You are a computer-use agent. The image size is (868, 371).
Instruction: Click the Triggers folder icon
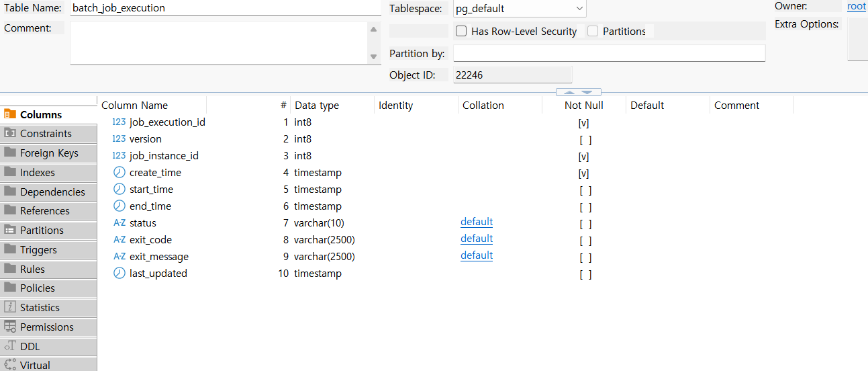[10, 249]
